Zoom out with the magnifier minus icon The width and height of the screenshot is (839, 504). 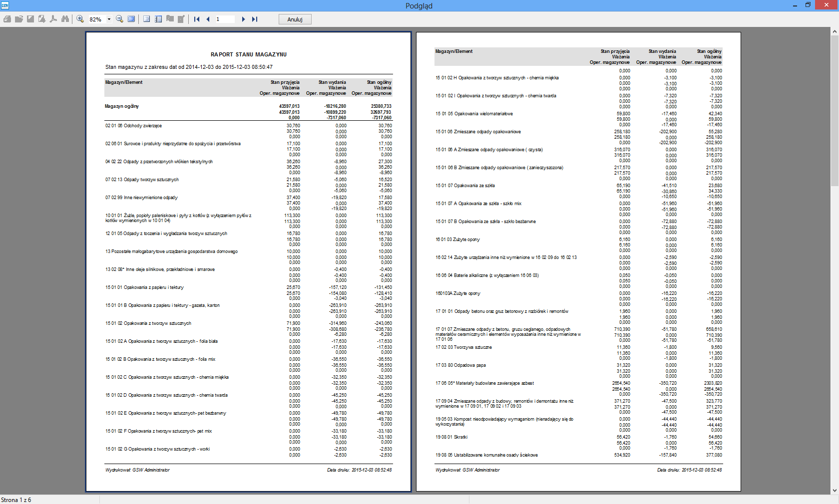point(119,19)
